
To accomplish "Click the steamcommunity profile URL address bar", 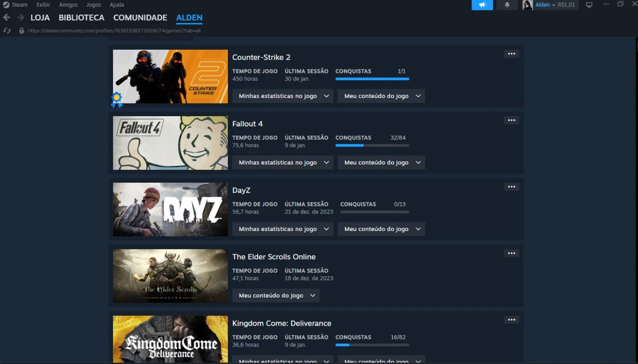I will 114,31.
